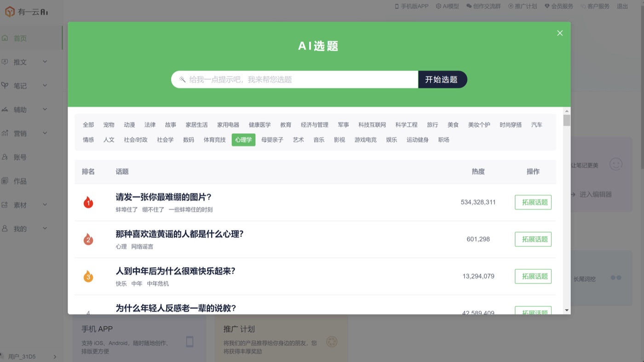The image size is (644, 362).
Task: Click the 有一云AI logo icon
Action: click(x=10, y=12)
